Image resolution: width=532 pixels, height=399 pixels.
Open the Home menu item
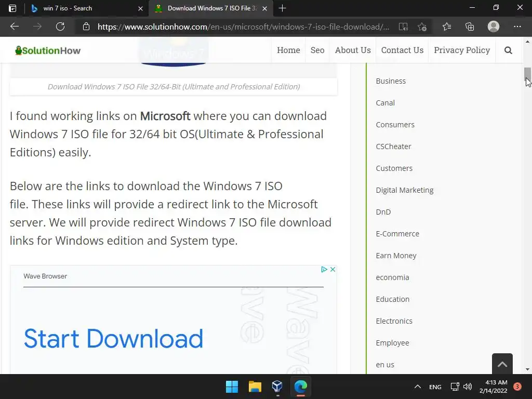tap(288, 50)
